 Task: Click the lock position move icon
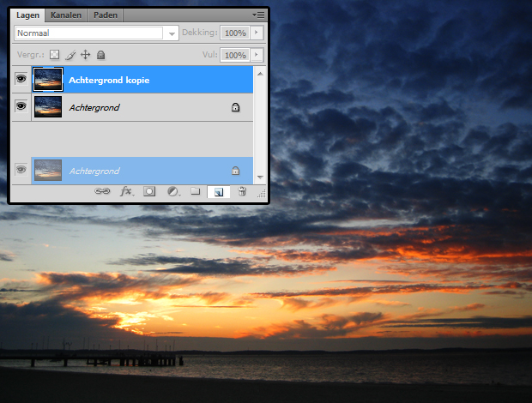point(86,55)
